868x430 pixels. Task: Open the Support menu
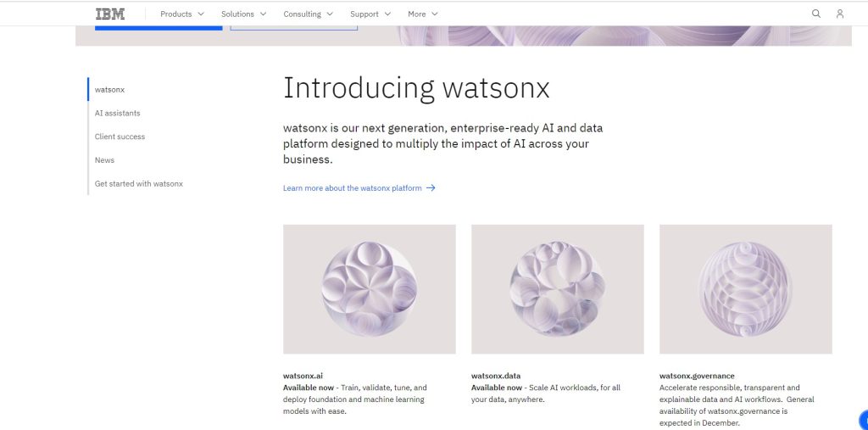(370, 14)
